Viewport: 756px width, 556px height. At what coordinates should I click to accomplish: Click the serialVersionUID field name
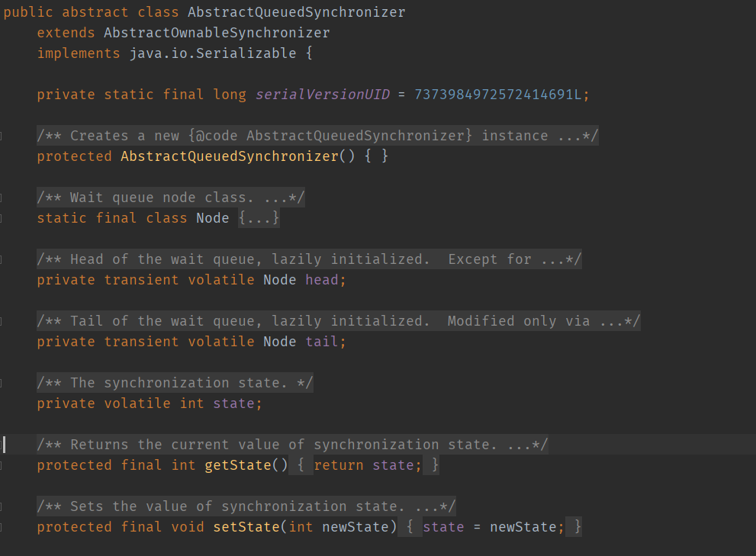click(323, 95)
